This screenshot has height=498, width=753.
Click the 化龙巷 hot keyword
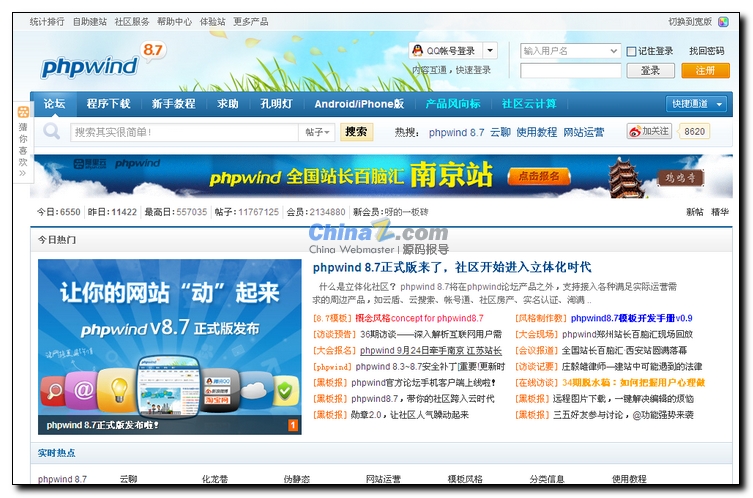click(215, 479)
